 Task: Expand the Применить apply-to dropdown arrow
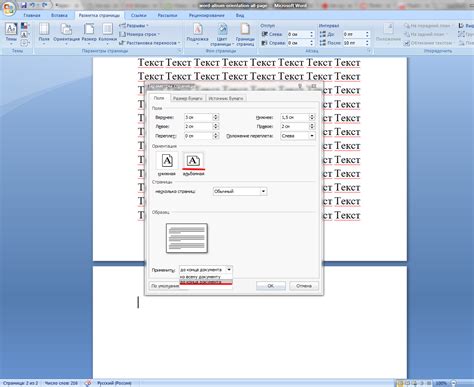(229, 269)
